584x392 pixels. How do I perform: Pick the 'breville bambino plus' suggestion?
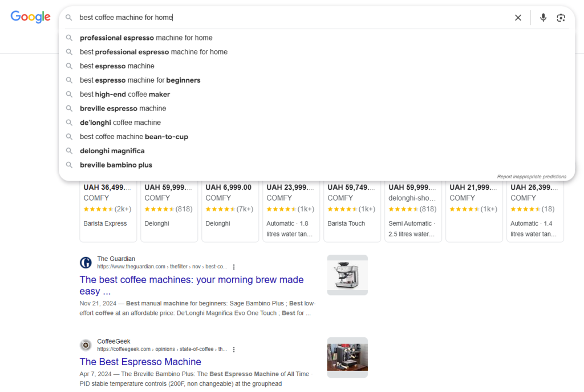click(116, 165)
